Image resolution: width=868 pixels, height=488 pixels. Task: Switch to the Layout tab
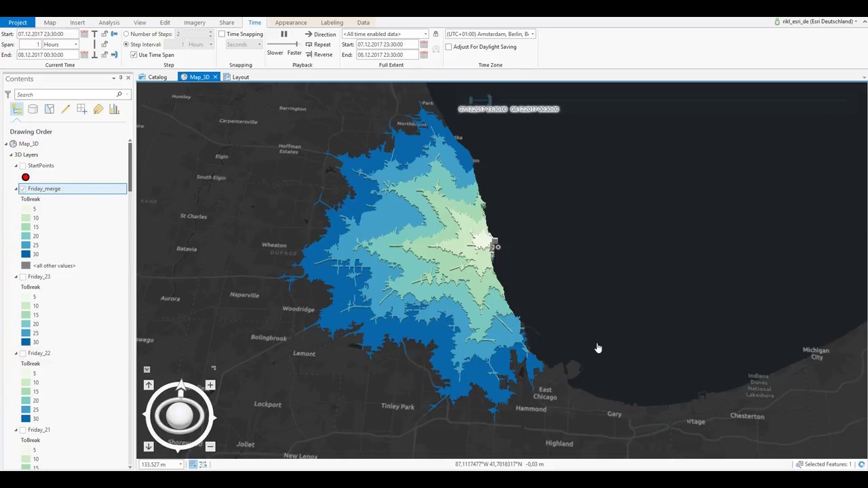[240, 77]
